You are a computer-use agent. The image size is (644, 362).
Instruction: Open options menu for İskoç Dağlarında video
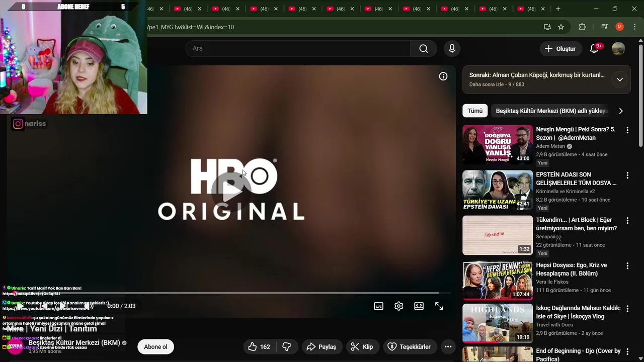[627, 309]
